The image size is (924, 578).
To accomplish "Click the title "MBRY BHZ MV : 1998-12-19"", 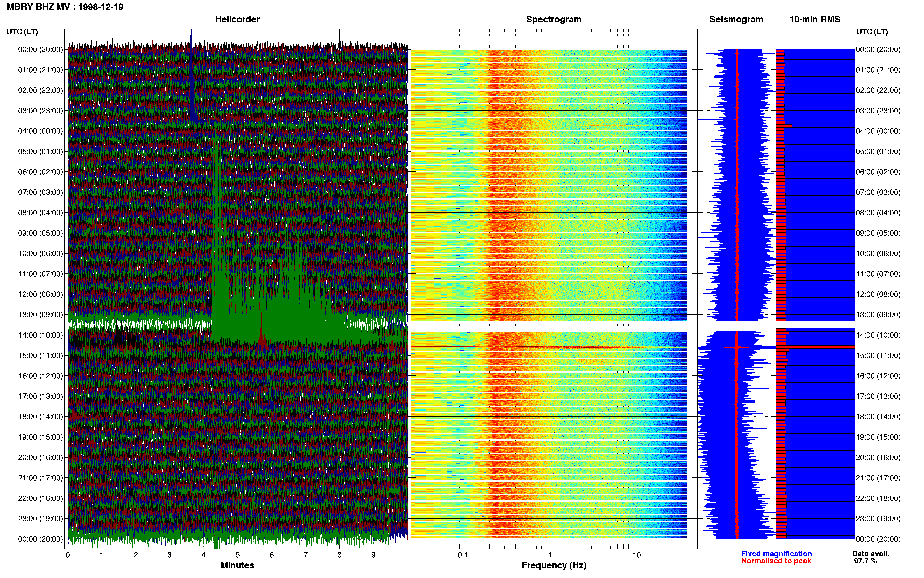I will [x=65, y=7].
